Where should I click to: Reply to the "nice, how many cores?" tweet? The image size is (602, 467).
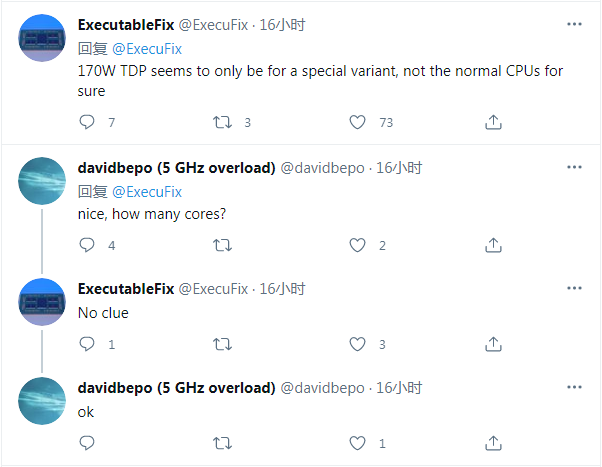86,245
